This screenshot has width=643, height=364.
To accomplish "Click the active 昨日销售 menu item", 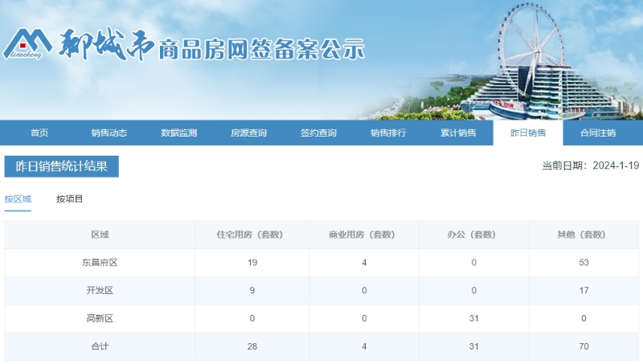I will coord(528,133).
